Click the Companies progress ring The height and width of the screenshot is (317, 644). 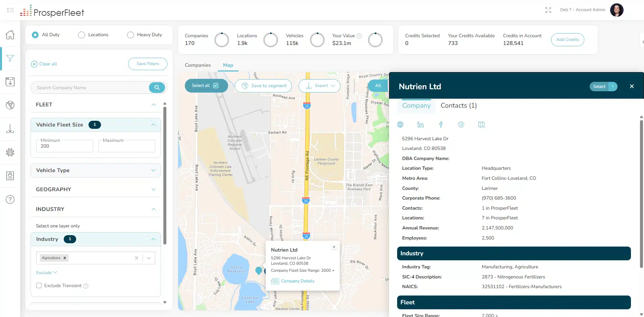222,40
